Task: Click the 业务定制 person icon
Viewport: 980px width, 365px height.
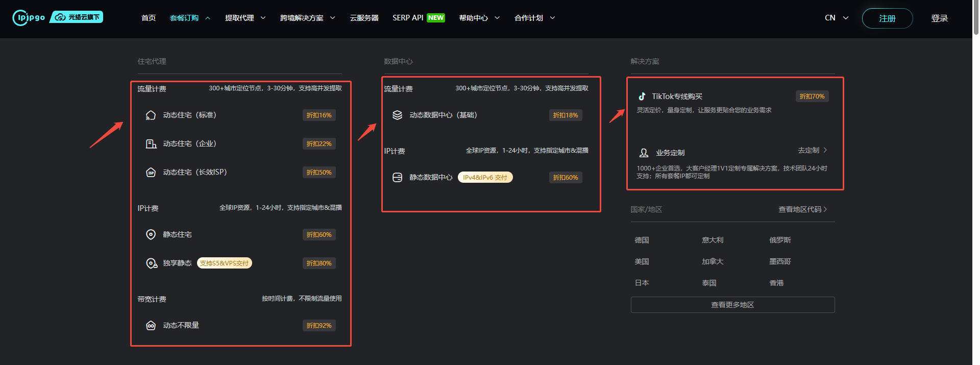Action: 644,153
